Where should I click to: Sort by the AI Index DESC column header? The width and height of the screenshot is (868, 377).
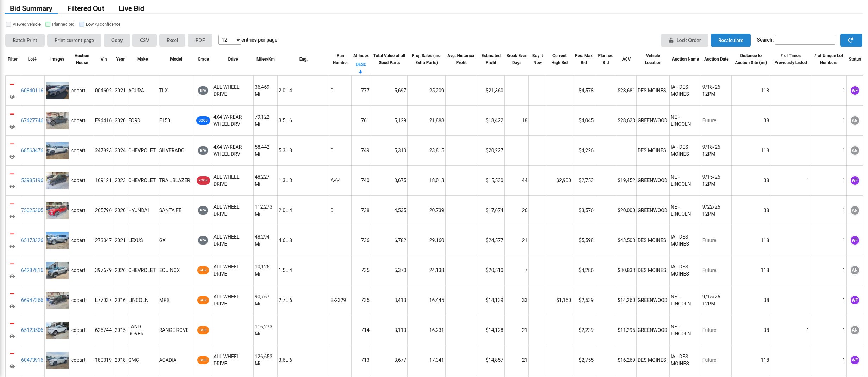361,63
